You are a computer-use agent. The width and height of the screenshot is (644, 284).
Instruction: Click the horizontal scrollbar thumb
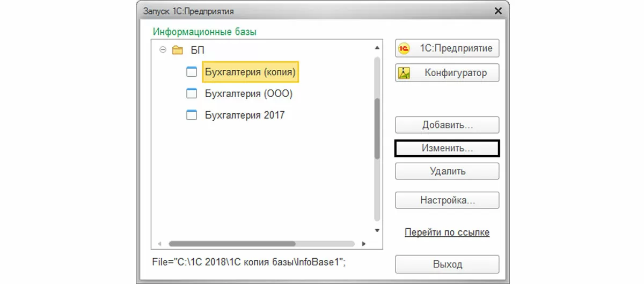pos(232,244)
